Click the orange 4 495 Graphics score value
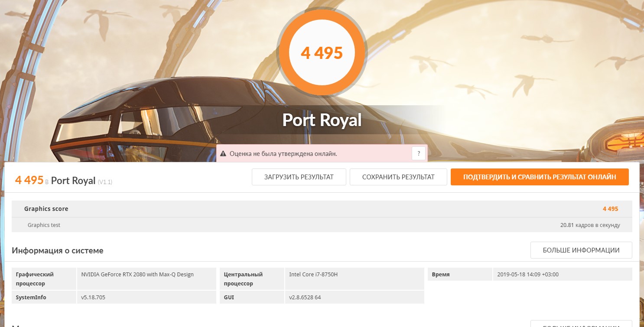Screen dimensions: 644x327 pos(610,209)
